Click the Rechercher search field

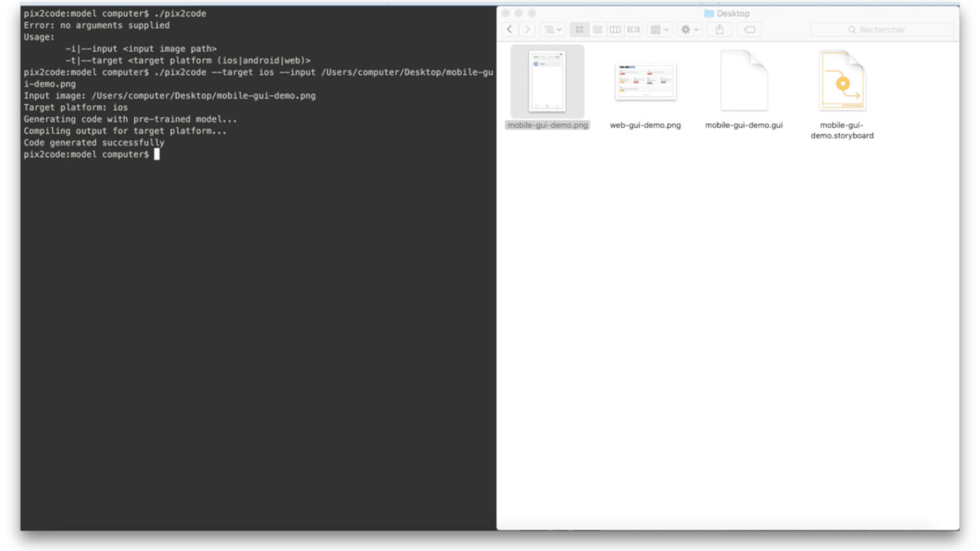tap(882, 29)
